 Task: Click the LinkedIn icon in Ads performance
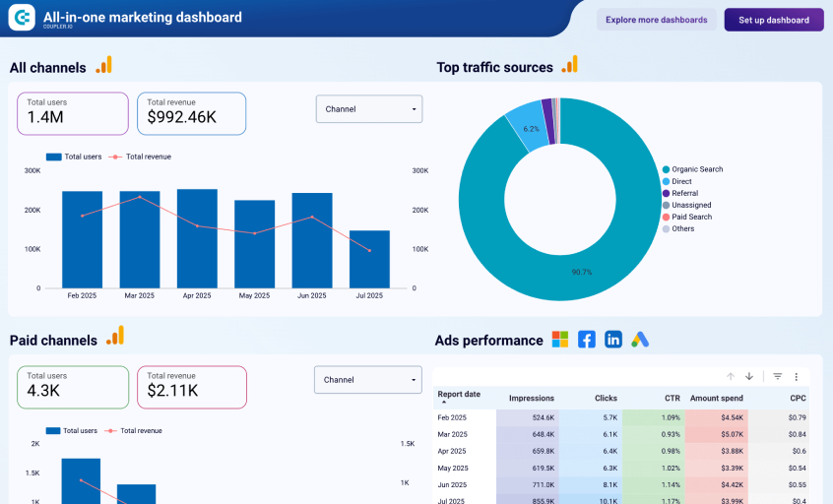coord(613,340)
